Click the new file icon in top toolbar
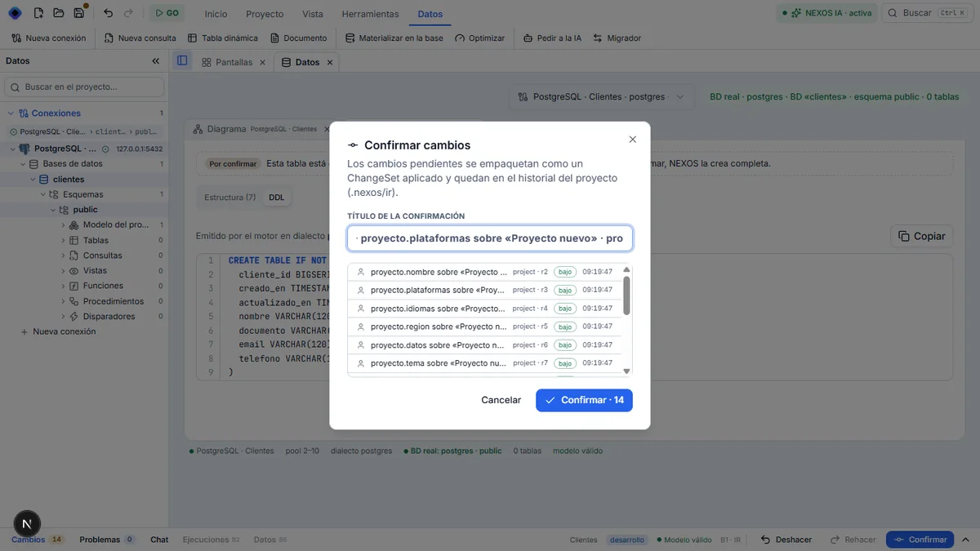The height and width of the screenshot is (551, 980). coord(38,13)
